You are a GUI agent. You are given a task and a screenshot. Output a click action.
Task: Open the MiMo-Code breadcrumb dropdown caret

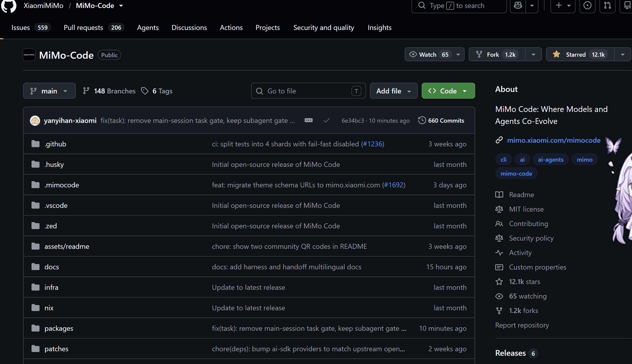(x=121, y=5)
